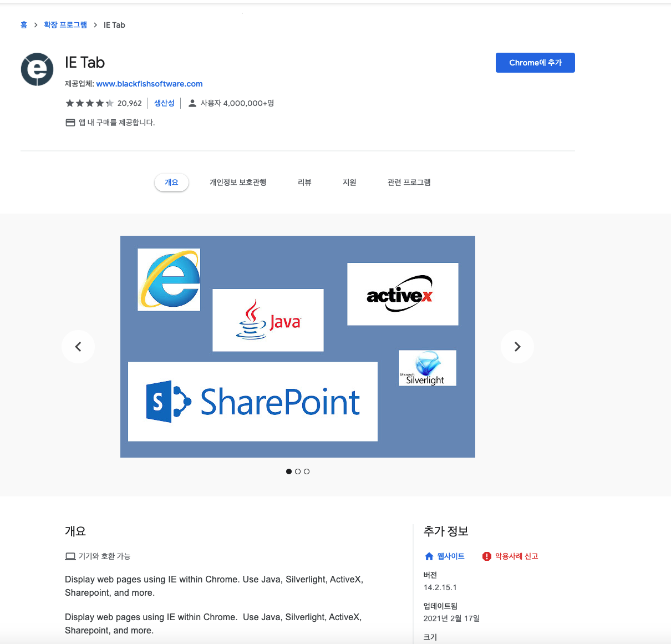Click the star rating icons
Screen dimensions: 671x644
pos(89,103)
